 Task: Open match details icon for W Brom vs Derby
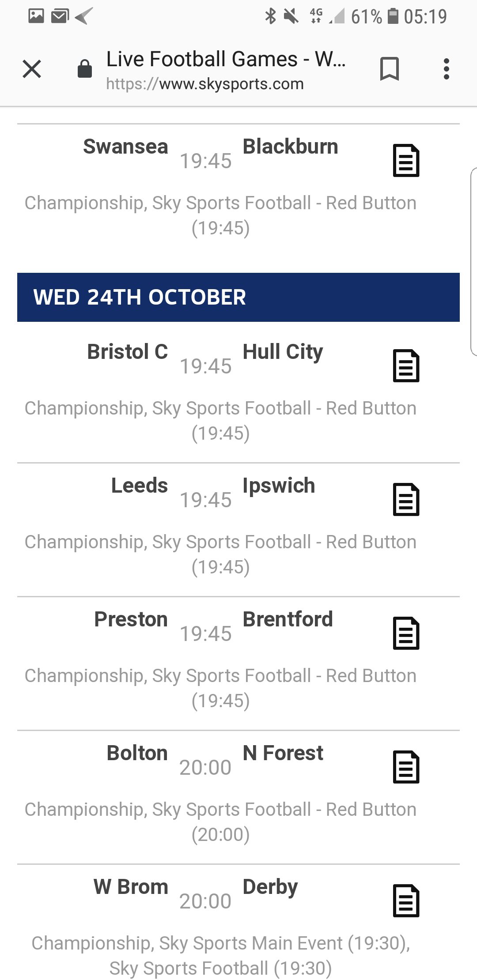click(406, 901)
